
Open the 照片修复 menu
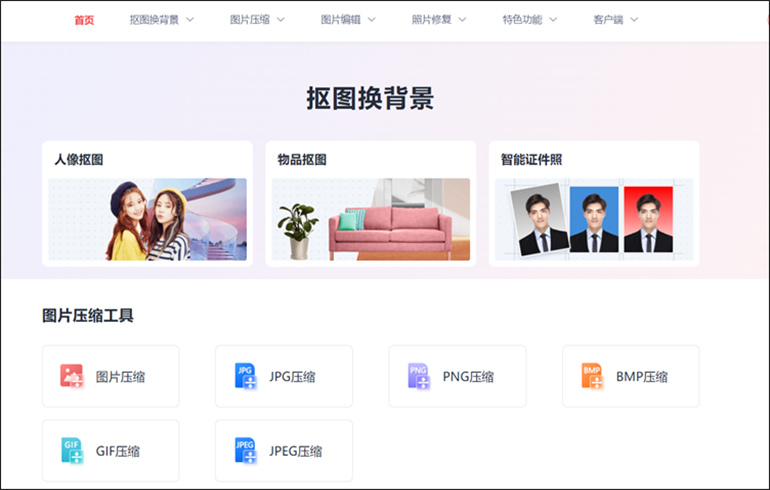(432, 20)
